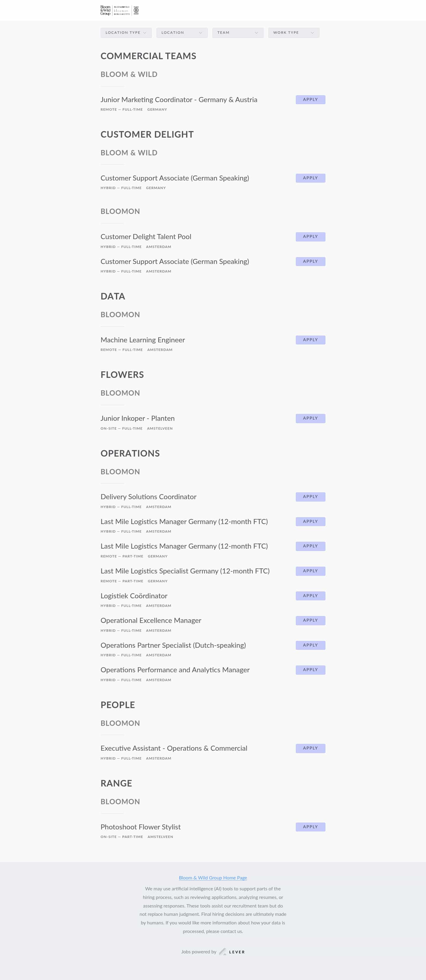Open Operations Performance and Analytics Manager listing
The image size is (426, 980).
(175, 670)
